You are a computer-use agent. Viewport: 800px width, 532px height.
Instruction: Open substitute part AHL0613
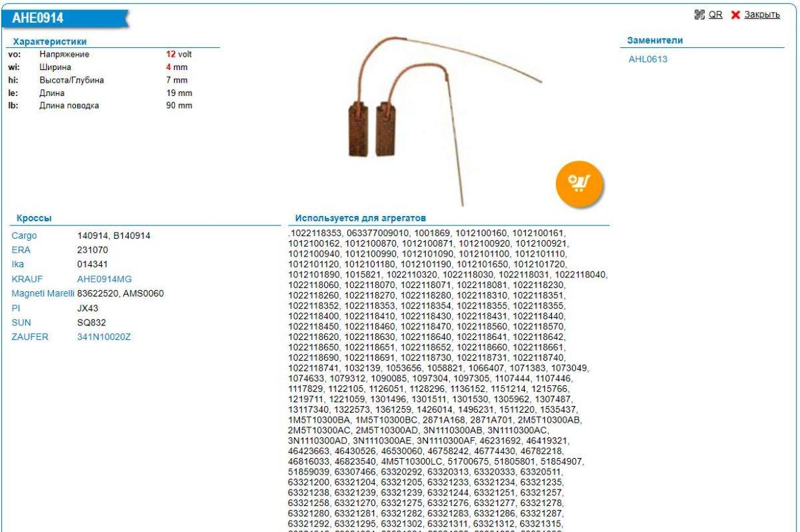point(647,59)
